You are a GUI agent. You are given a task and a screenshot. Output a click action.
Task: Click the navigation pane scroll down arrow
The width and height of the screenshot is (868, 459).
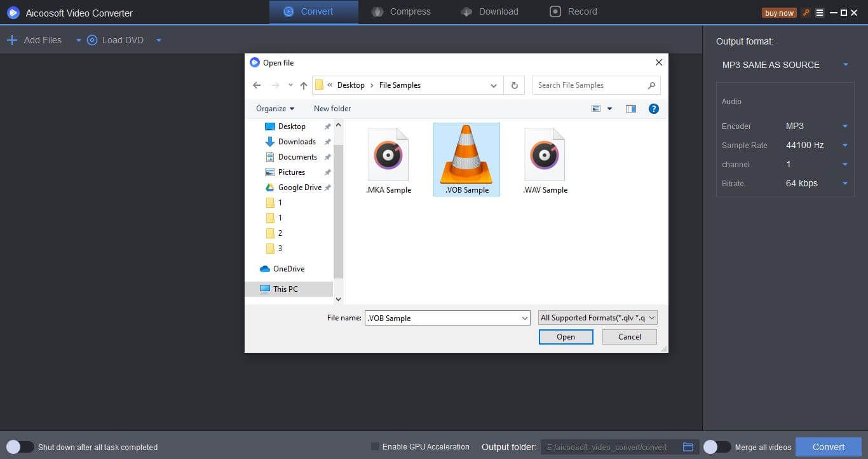point(338,299)
